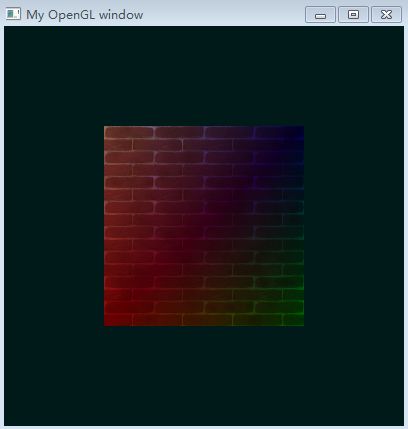This screenshot has height=429, width=408.
Task: Click the "My OpenGL window" title text
Action: click(x=85, y=15)
